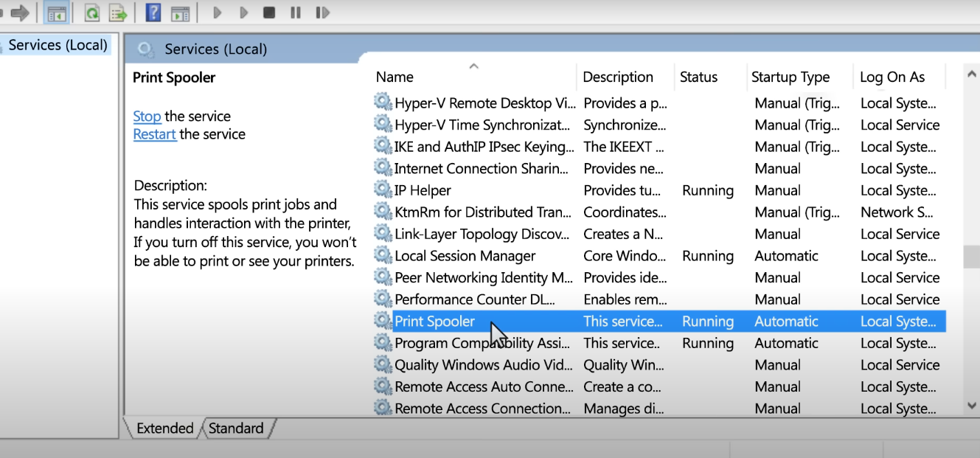Click the Forward arrow toolbar icon

(x=20, y=13)
